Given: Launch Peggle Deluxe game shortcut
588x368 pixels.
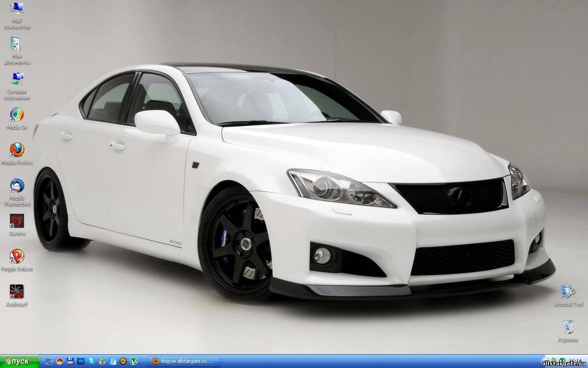Looking at the screenshot, I should click(17, 257).
